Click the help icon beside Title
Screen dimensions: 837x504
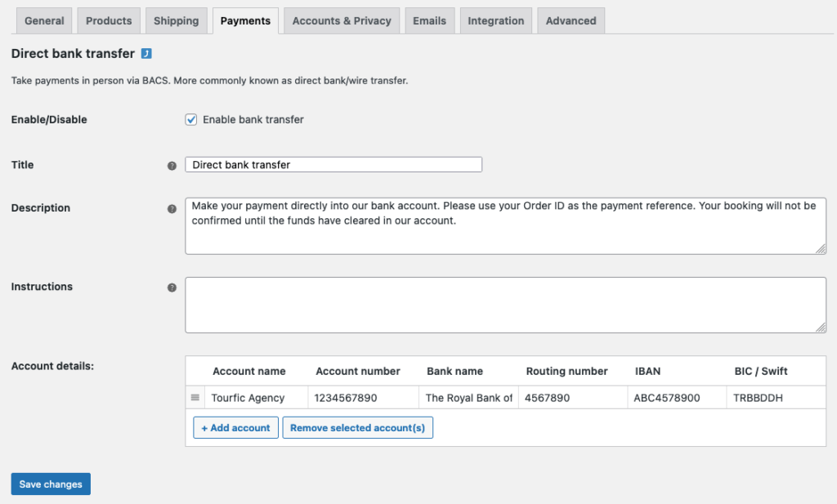click(172, 165)
